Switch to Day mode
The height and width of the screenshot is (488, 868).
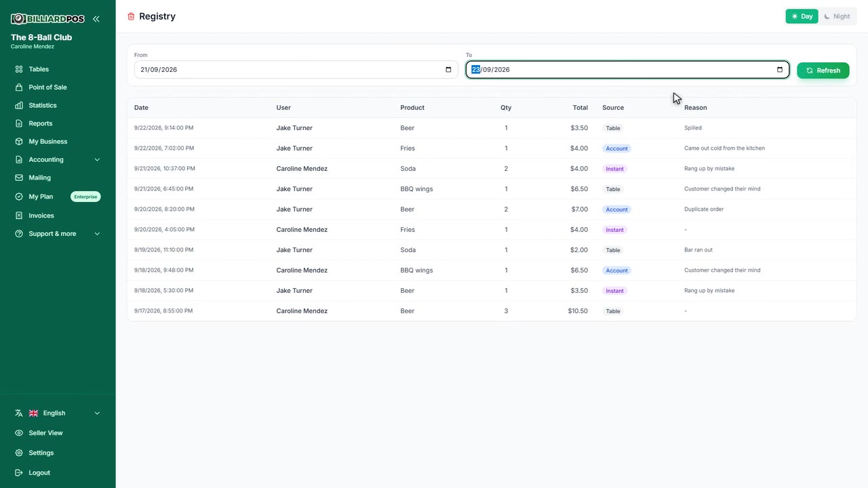tap(802, 16)
